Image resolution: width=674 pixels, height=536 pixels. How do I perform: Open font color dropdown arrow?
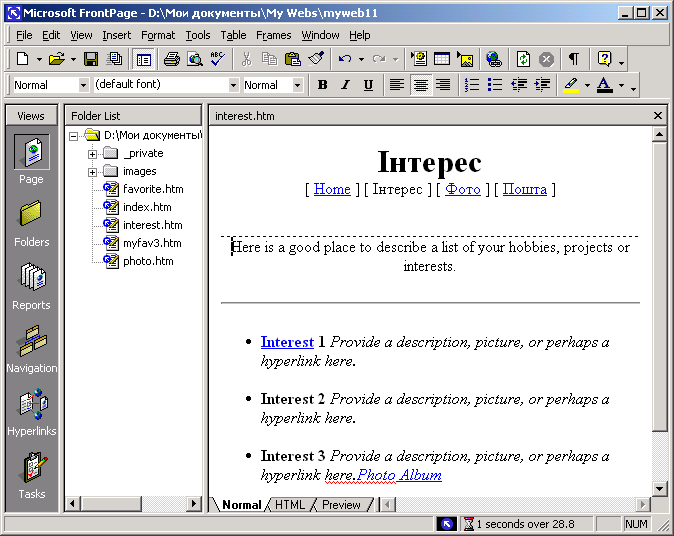tap(621, 85)
